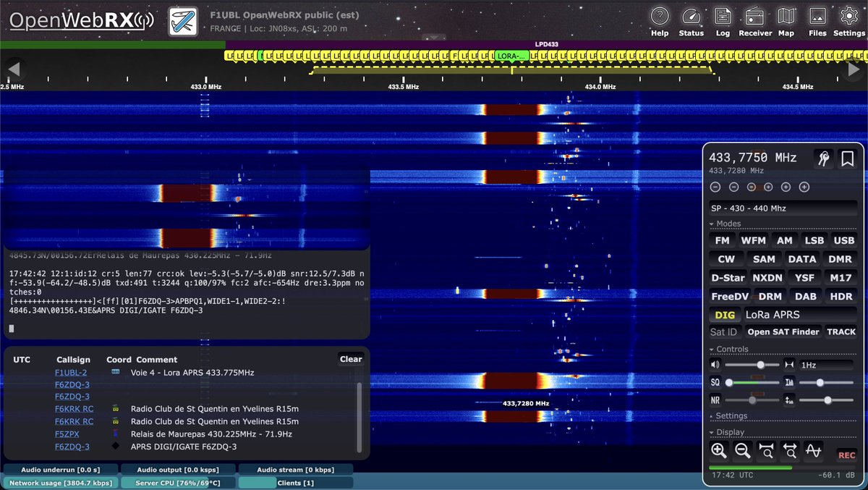
Task: Click the waterfall maximum level icon
Action: click(788, 400)
